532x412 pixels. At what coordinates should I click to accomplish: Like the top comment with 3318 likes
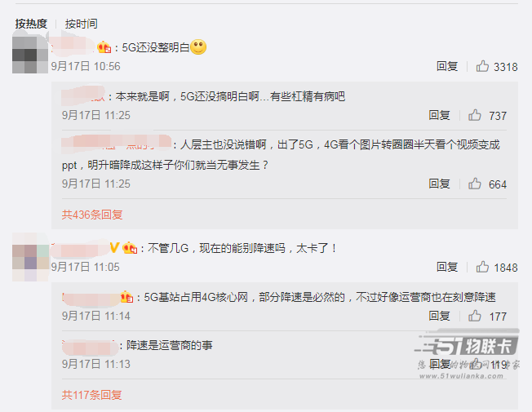[482, 66]
